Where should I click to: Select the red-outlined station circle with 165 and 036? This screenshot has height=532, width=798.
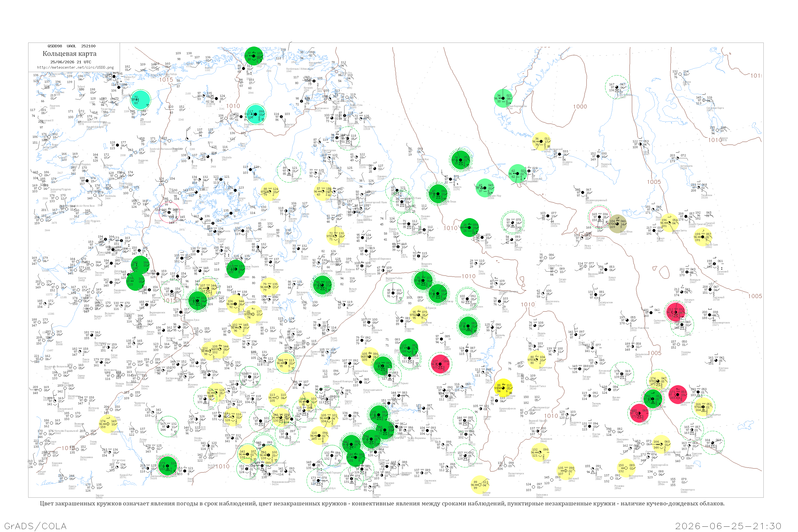pos(600,217)
